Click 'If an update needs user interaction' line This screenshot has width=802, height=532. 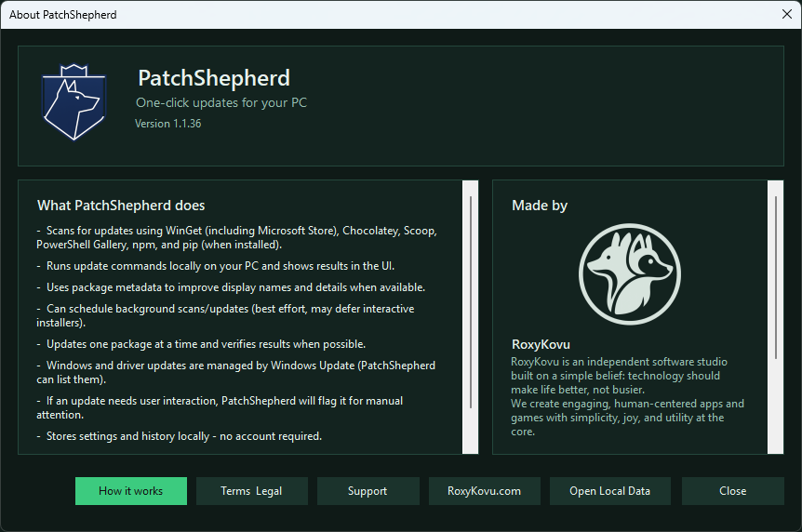(x=220, y=407)
